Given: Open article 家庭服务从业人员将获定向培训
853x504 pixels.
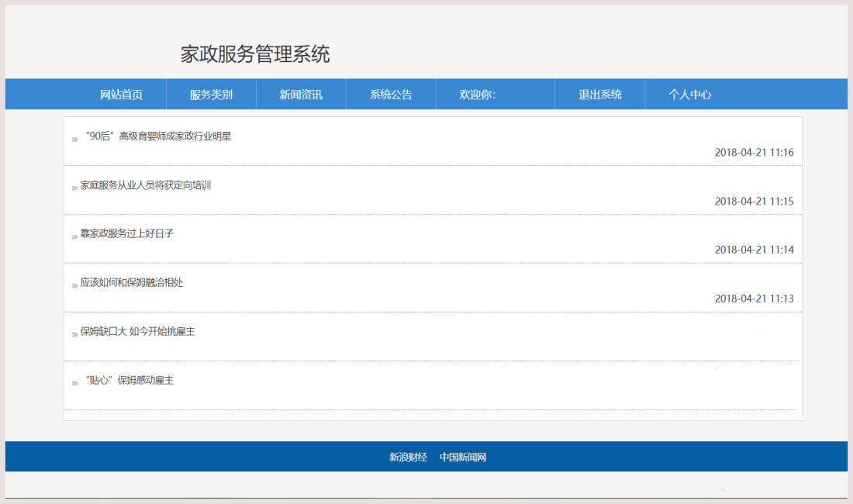Looking at the screenshot, I should [146, 185].
